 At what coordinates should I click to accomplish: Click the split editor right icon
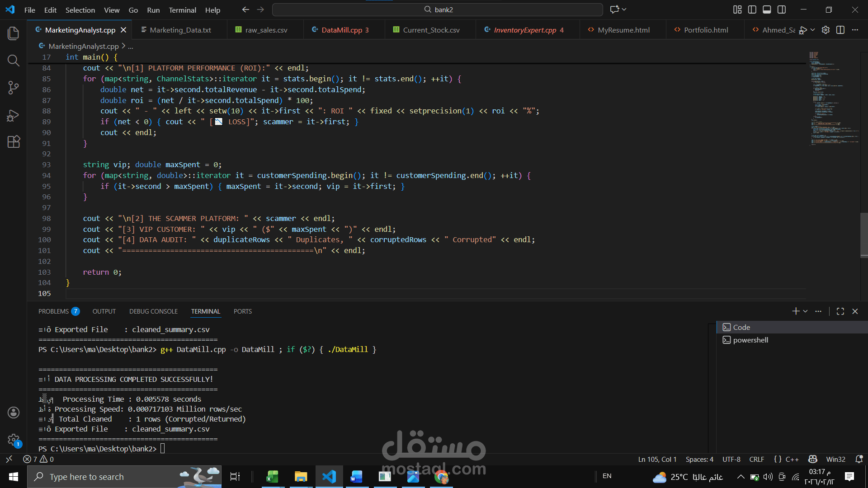pyautogui.click(x=840, y=30)
